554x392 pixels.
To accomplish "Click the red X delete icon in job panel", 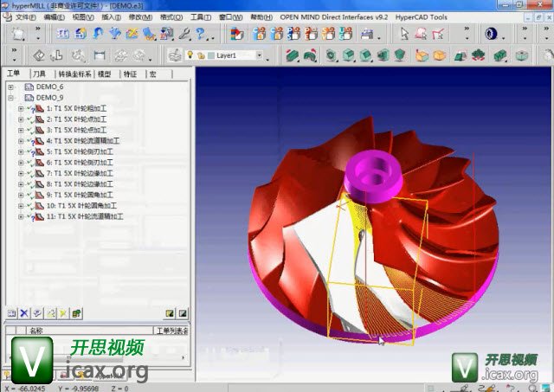I will click(x=24, y=312).
